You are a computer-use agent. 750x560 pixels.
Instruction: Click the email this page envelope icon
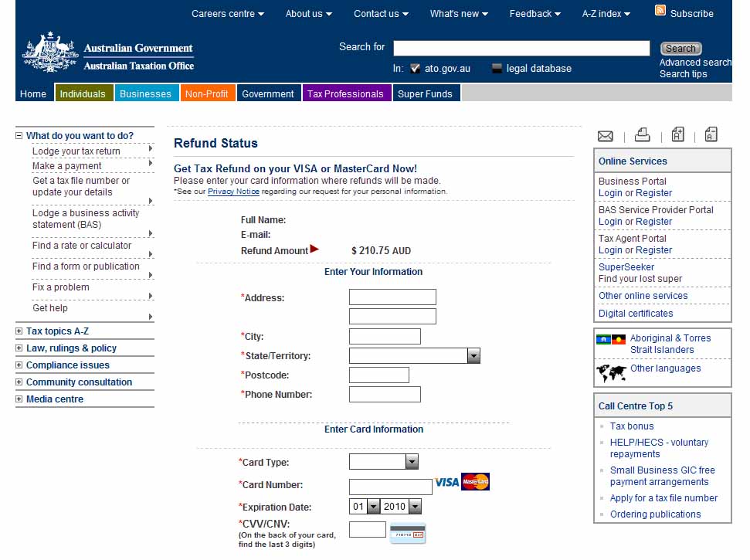tap(606, 136)
